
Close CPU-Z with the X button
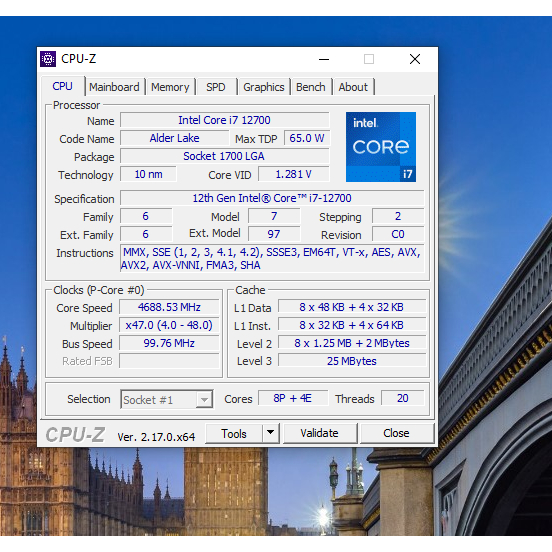(415, 59)
